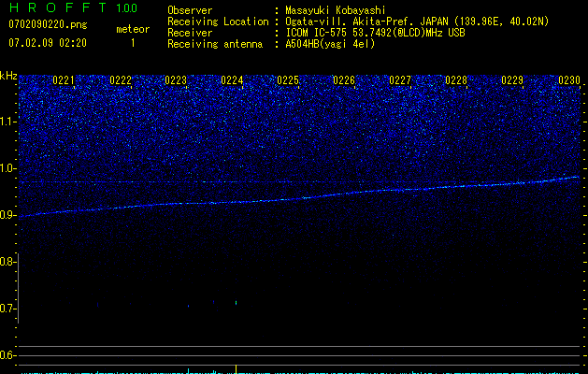Click the 0221 time marker
Image resolution: width=588 pixels, height=374 pixels.
pos(64,81)
